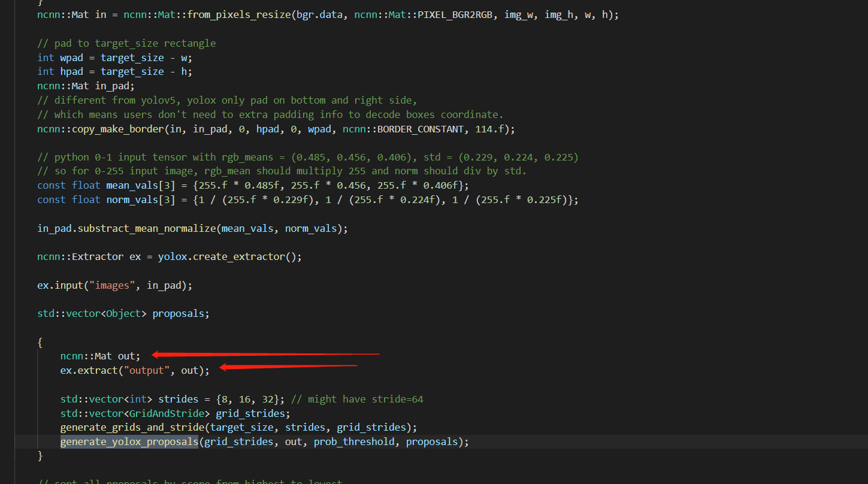The width and height of the screenshot is (868, 484).
Task: Click the "ncnn::Mat in_pad;" declaration line
Action: click(x=86, y=86)
